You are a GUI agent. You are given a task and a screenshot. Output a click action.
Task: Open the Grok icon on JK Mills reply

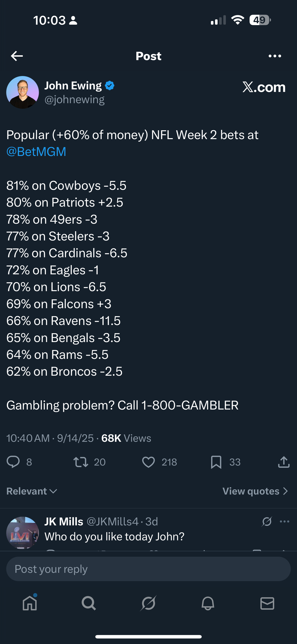coord(267,521)
